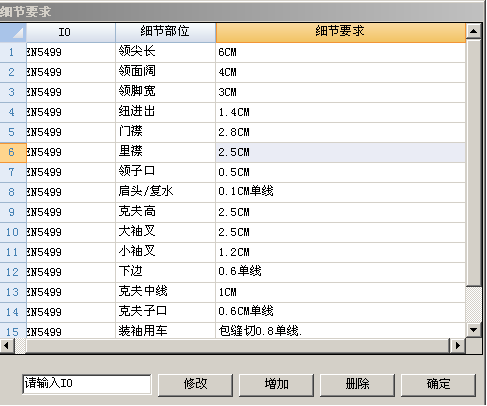
Task: Click the 0.6单线 requirement cell
Action: (341, 272)
